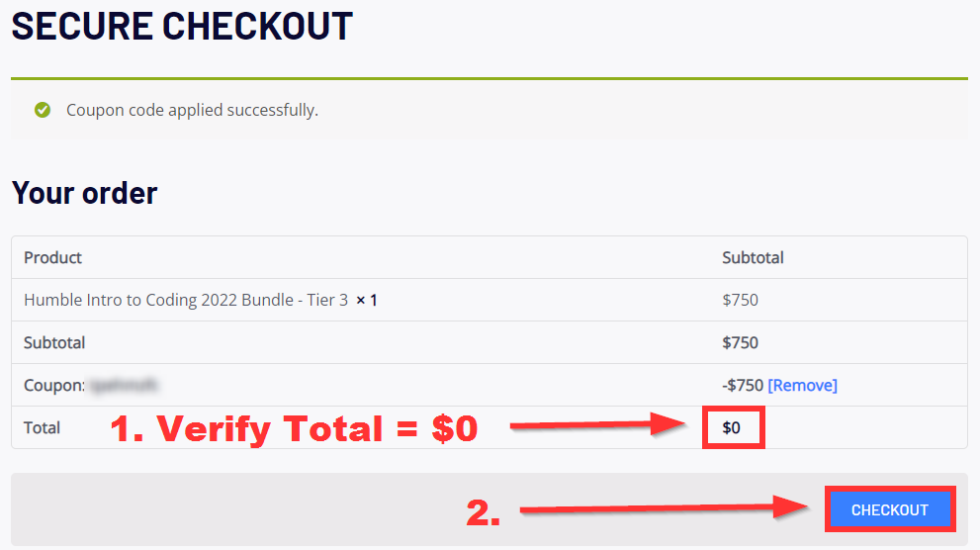Click the Total row label
This screenshot has width=980, height=550.
pos(42,427)
